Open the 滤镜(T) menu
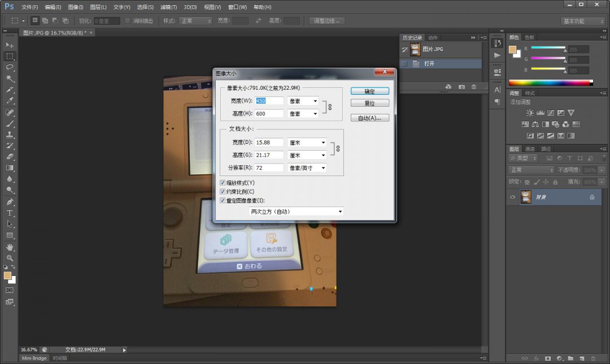Screen dimensions: 610x364 [x=168, y=7]
